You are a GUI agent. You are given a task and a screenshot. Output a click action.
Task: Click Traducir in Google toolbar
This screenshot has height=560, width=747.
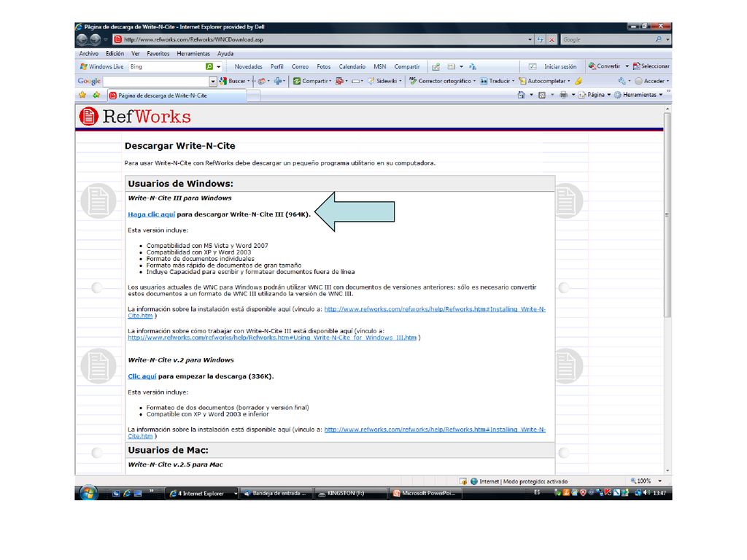click(498, 81)
